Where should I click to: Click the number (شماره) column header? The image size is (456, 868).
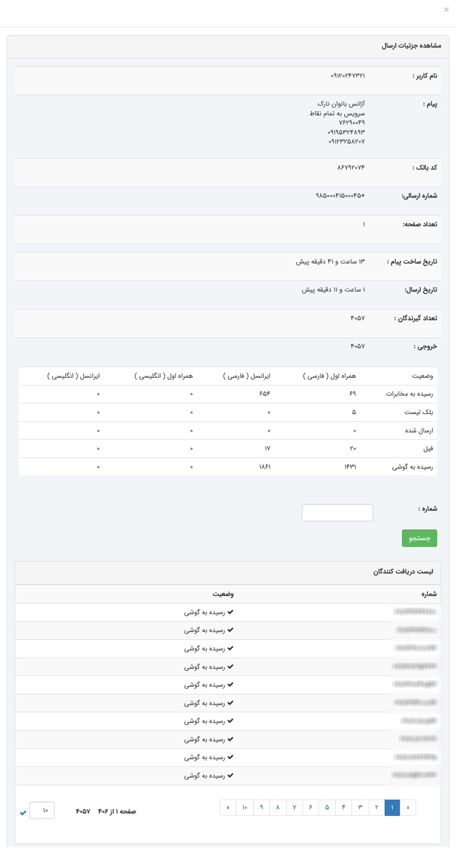428,594
